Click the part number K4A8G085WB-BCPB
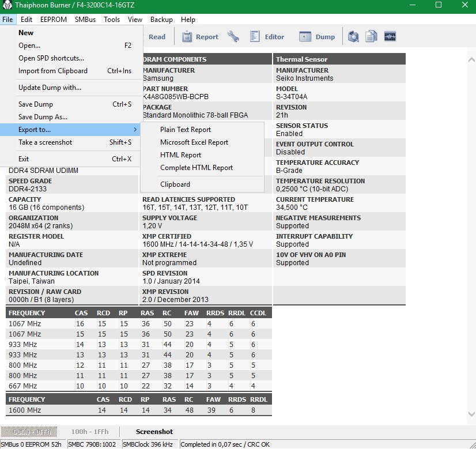Image resolution: width=476 pixels, height=449 pixels. [176, 97]
